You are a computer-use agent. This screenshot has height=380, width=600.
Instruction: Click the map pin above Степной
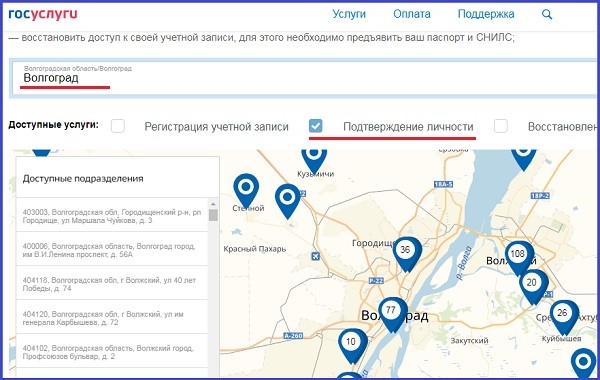tap(246, 191)
